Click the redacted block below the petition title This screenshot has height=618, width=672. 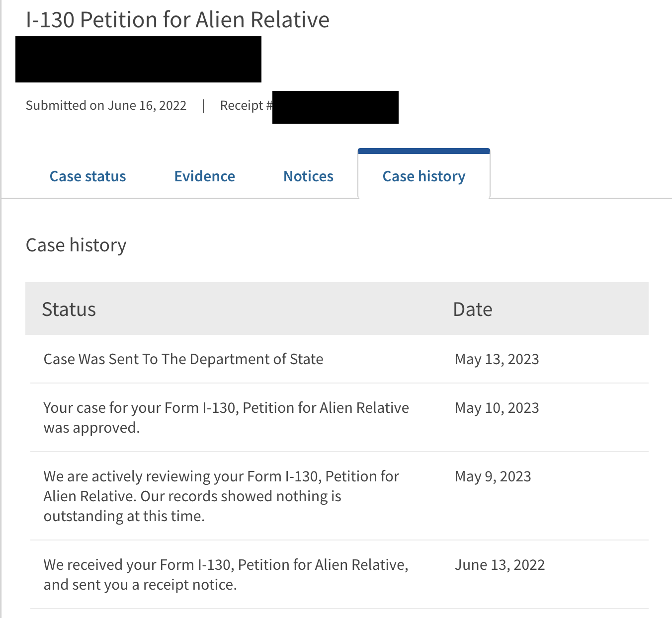tap(138, 59)
